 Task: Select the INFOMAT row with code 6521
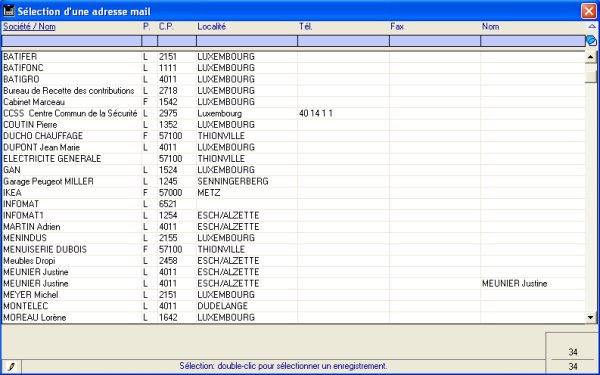pos(293,204)
